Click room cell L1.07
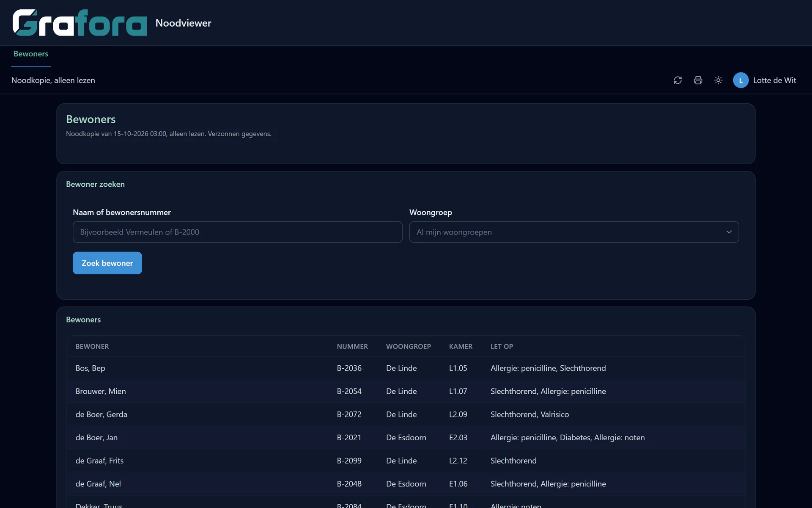The height and width of the screenshot is (508, 812). point(458,391)
